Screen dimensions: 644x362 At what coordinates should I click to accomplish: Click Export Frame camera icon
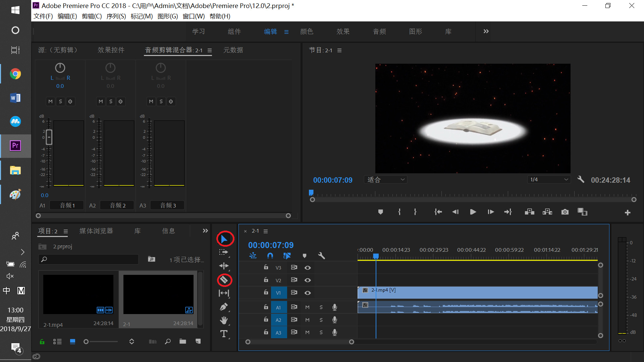click(565, 212)
